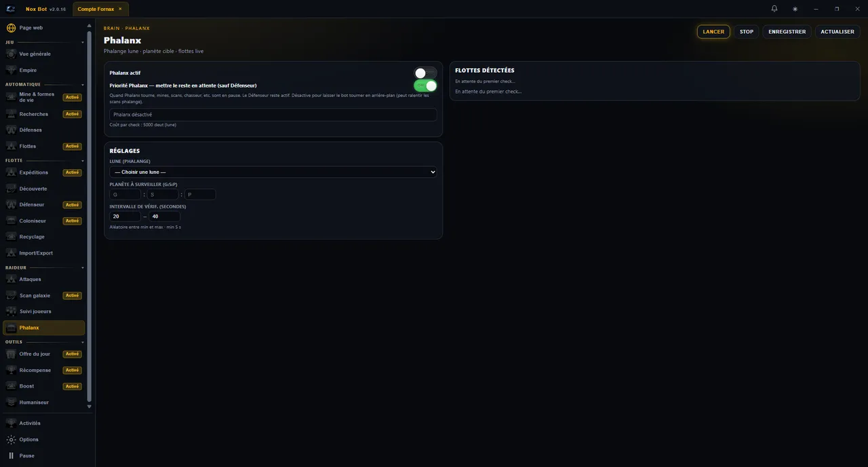Collapse the AUTOMATIQUE section
The width and height of the screenshot is (868, 467).
coord(83,85)
